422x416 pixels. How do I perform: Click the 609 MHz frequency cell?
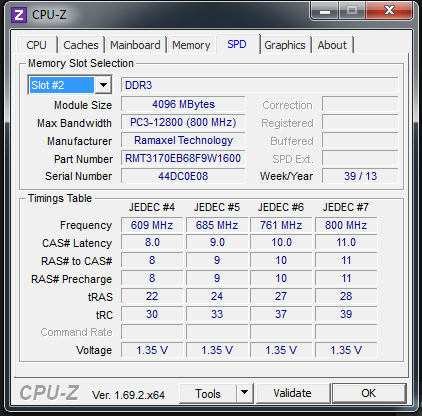(x=152, y=225)
